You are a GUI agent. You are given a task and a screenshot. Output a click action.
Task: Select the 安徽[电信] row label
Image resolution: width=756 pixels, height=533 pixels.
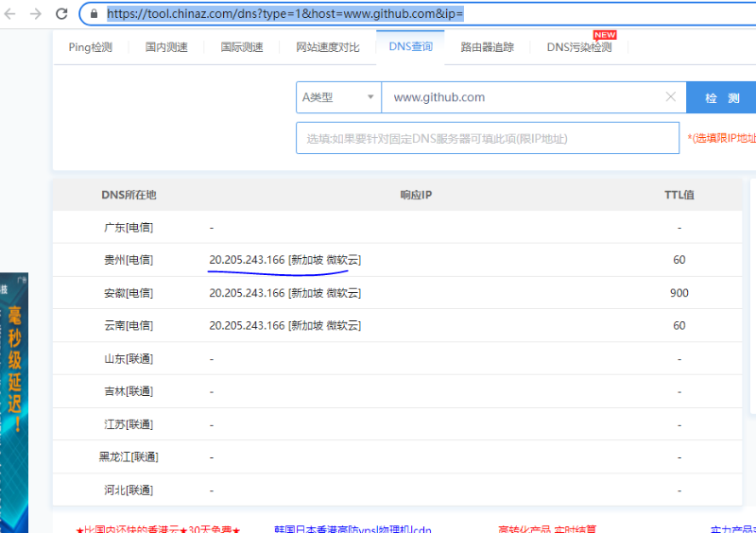click(129, 293)
